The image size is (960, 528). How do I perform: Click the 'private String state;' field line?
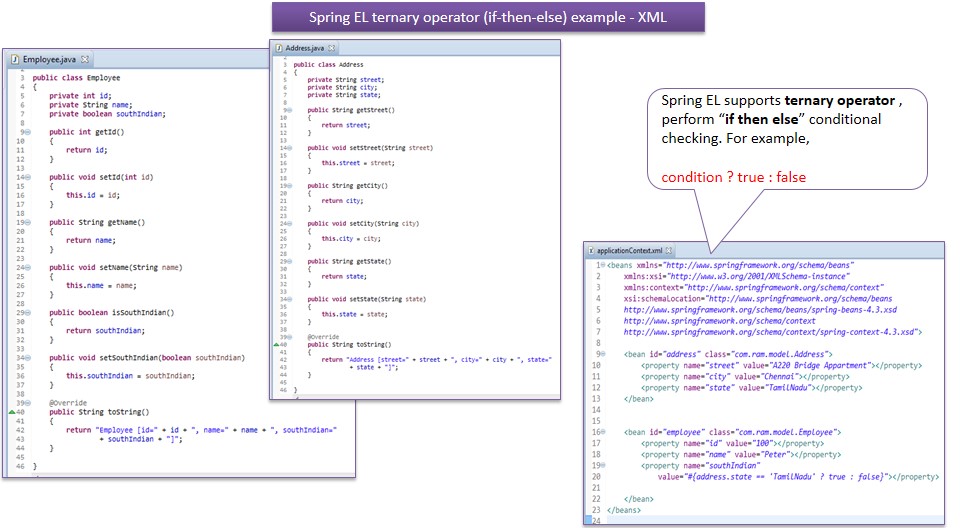pyautogui.click(x=343, y=95)
